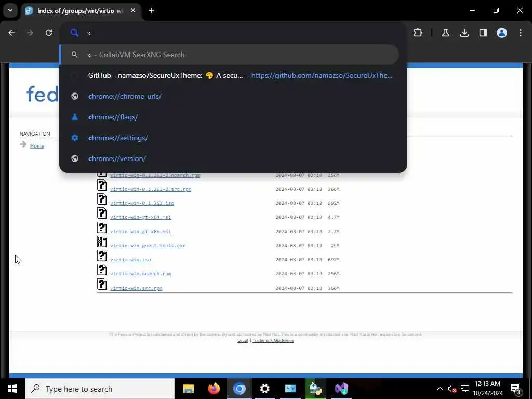This screenshot has width=532, height=399.
Task: Open Chrome Labs flask icon in toolbar
Action: coord(445,33)
